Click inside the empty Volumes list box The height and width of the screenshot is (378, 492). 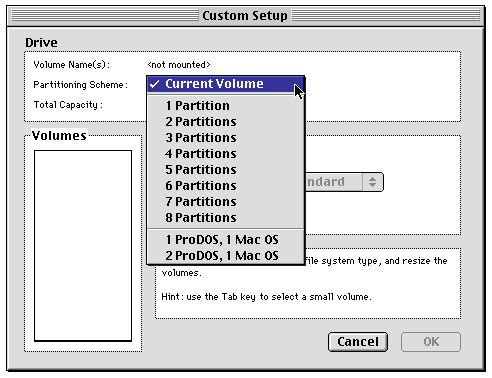click(83, 246)
